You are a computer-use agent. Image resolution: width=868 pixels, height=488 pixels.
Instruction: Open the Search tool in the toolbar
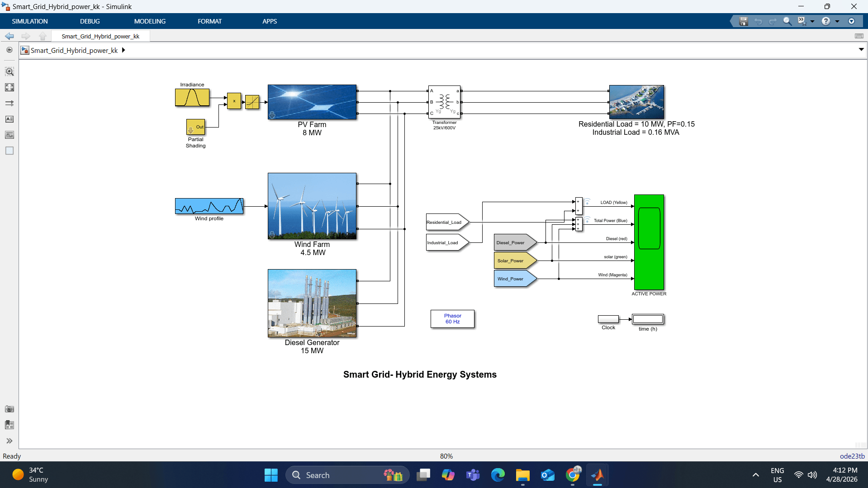pos(787,21)
